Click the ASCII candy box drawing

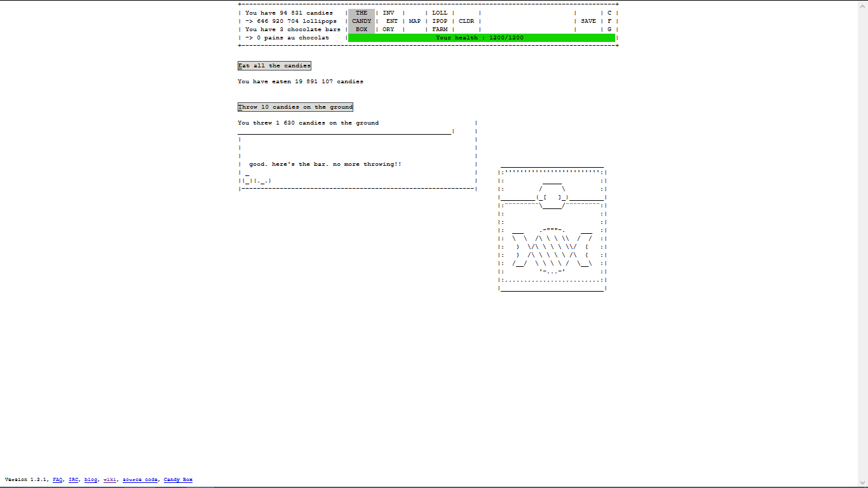click(552, 229)
